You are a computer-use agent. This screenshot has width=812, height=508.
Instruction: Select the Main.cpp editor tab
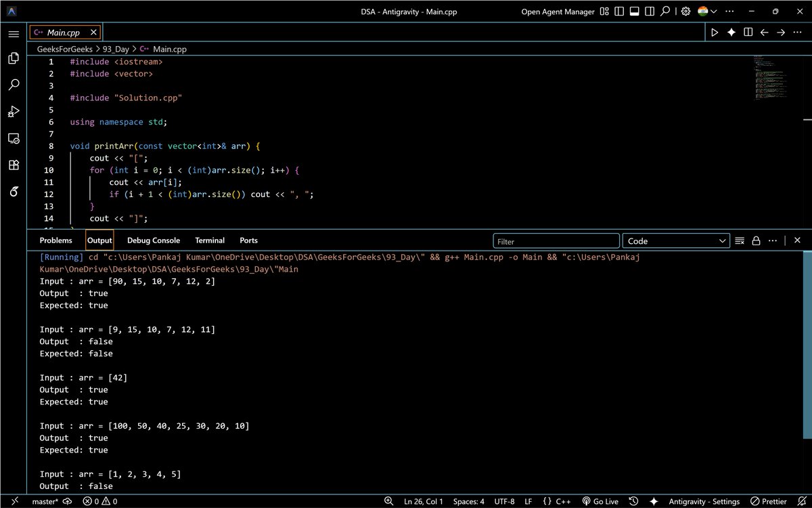click(64, 32)
